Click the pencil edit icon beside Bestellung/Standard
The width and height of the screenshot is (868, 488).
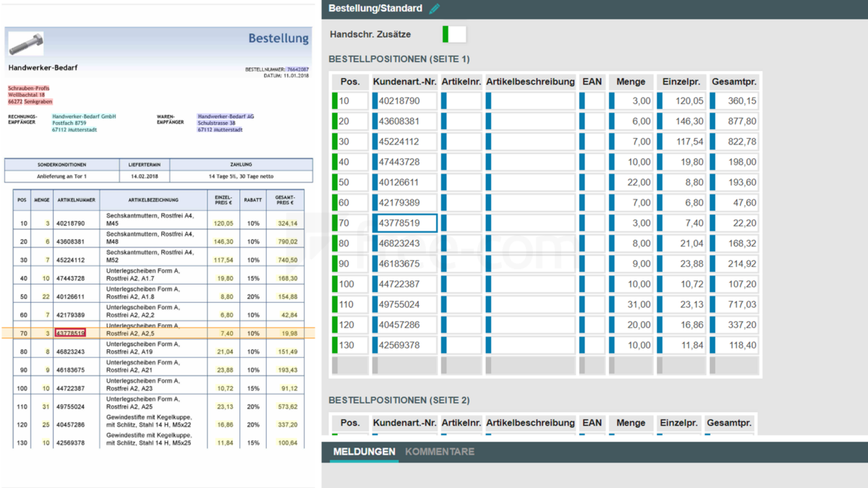point(434,9)
